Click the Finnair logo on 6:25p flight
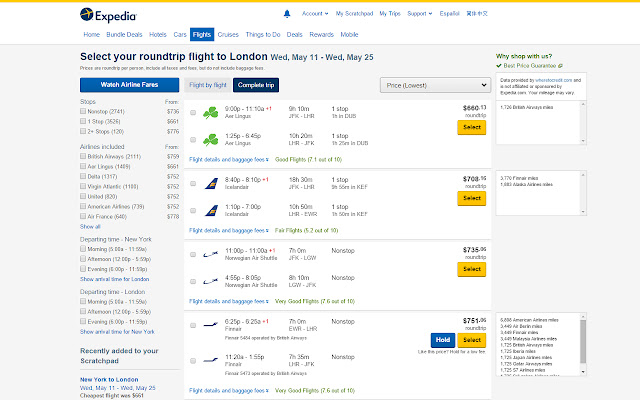 pyautogui.click(x=211, y=324)
